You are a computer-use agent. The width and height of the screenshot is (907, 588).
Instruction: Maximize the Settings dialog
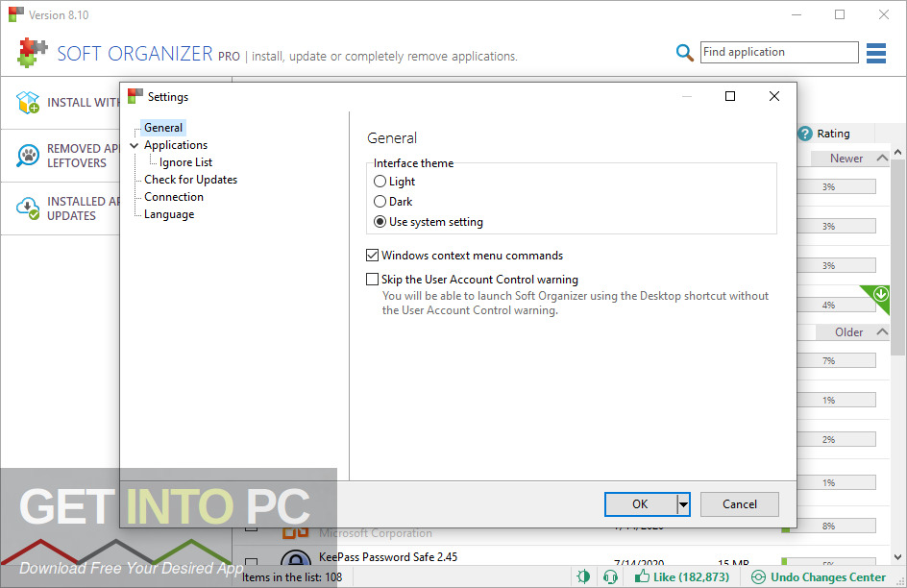tap(730, 96)
